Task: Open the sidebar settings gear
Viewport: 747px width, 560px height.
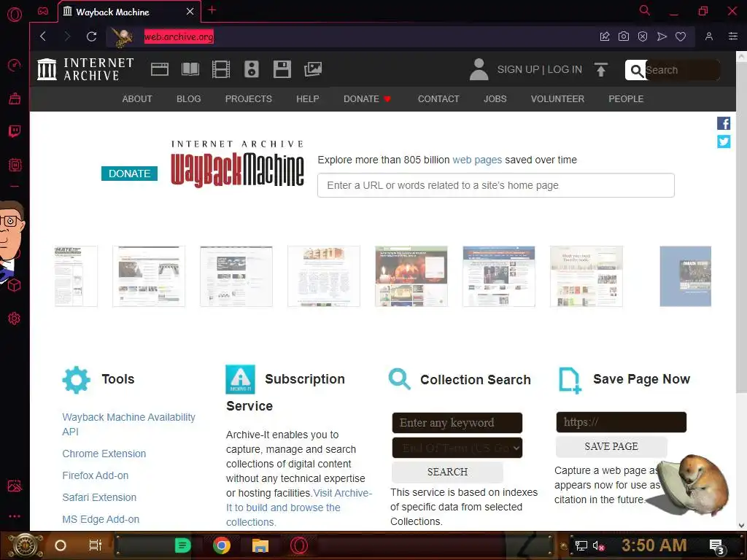Action: [x=15, y=318]
